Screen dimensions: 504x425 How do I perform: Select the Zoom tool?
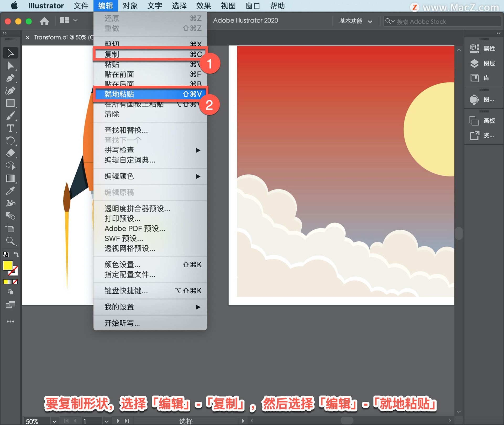pyautogui.click(x=10, y=241)
